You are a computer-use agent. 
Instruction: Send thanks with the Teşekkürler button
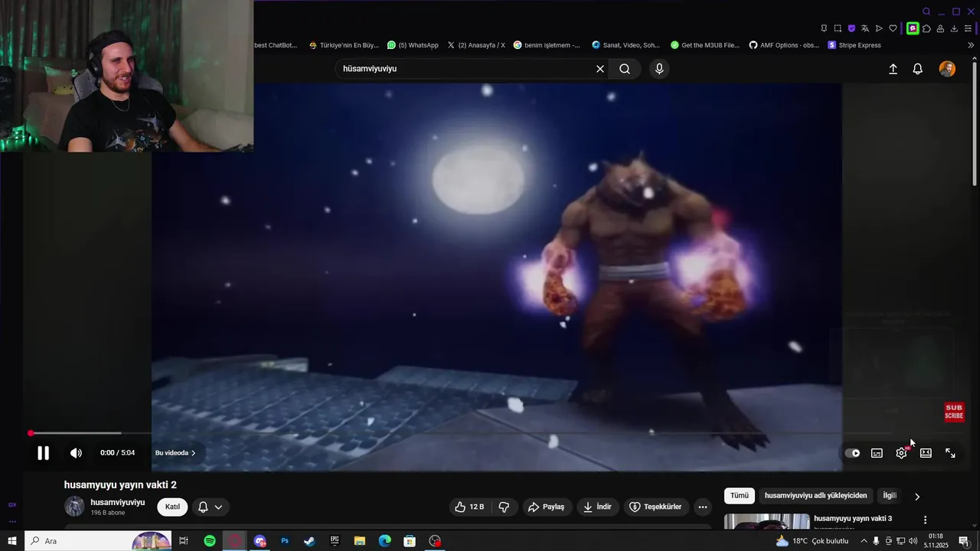point(655,507)
